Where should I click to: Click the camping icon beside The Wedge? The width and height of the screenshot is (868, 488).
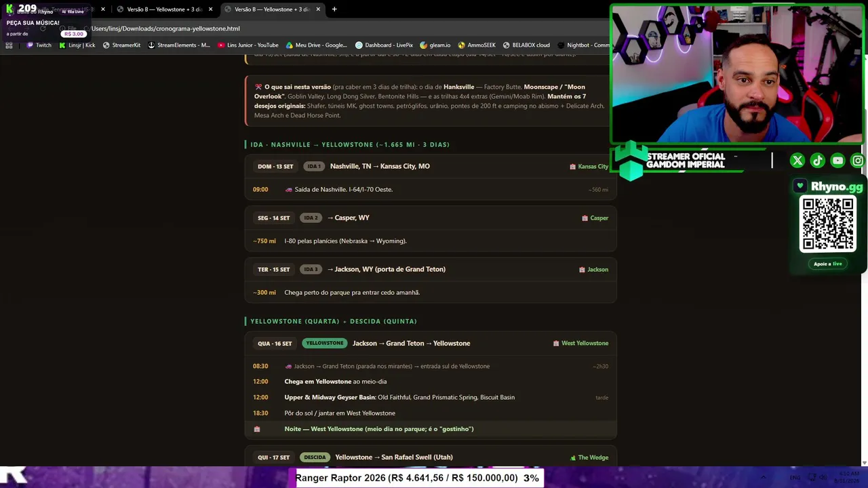click(x=573, y=458)
